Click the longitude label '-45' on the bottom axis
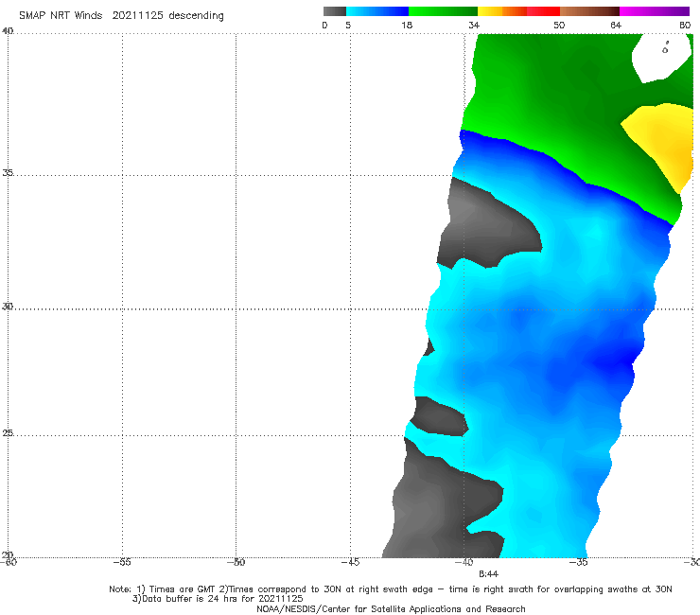Image resolution: width=700 pixels, height=615 pixels. (x=350, y=562)
